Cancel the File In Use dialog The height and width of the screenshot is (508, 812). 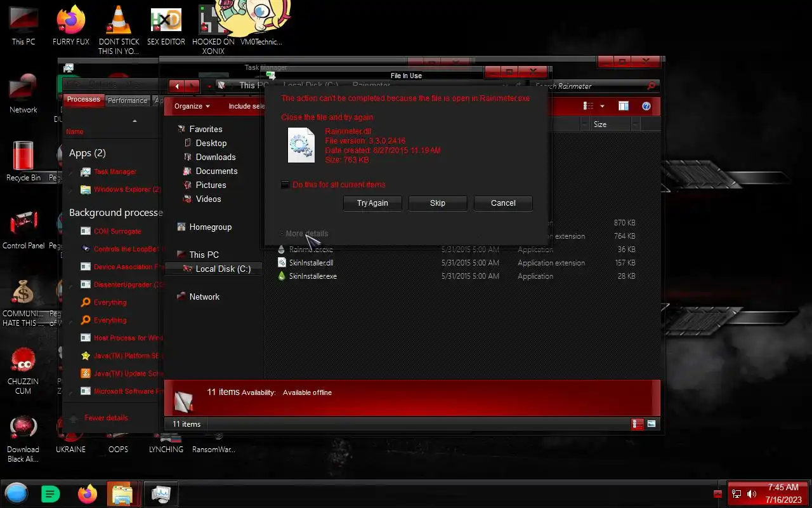coord(503,203)
